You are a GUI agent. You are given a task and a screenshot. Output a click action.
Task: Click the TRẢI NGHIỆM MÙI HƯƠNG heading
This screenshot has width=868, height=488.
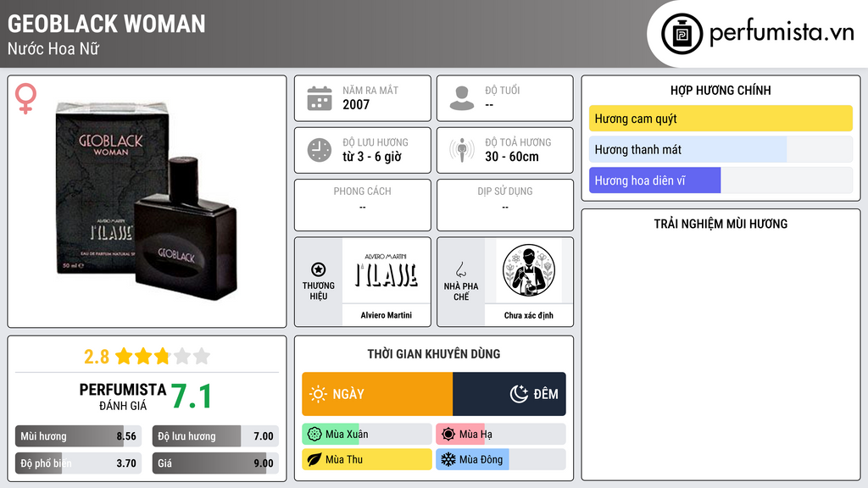click(721, 224)
